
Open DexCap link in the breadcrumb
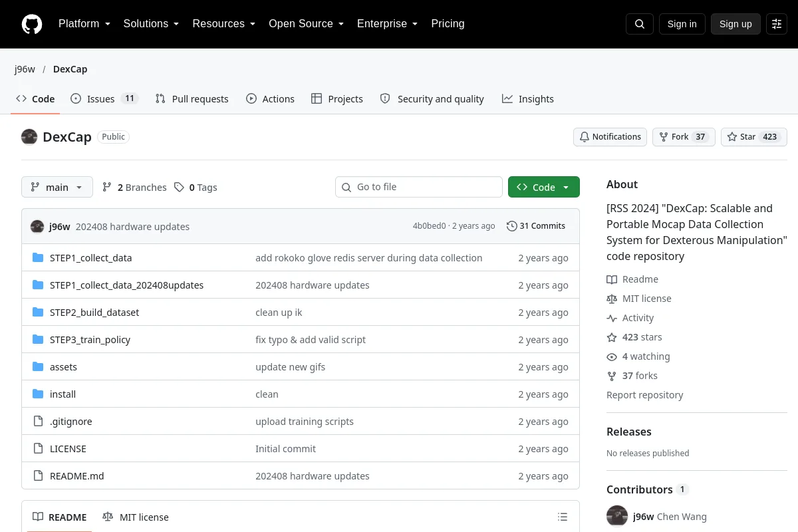[x=70, y=69]
